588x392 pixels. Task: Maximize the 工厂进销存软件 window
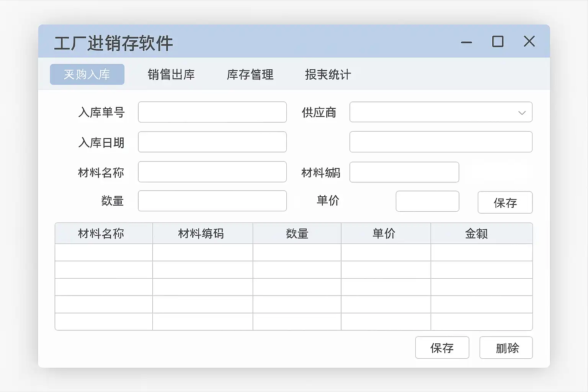click(x=498, y=41)
